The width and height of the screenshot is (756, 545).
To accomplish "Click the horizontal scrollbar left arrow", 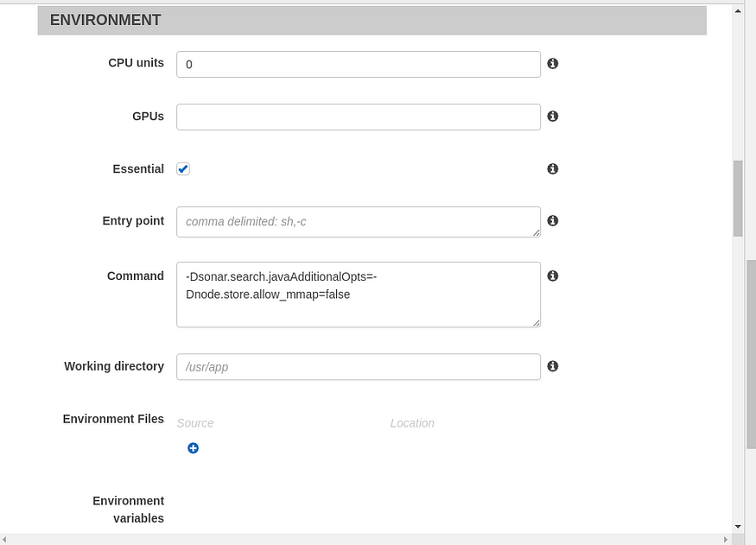I will click(5, 539).
